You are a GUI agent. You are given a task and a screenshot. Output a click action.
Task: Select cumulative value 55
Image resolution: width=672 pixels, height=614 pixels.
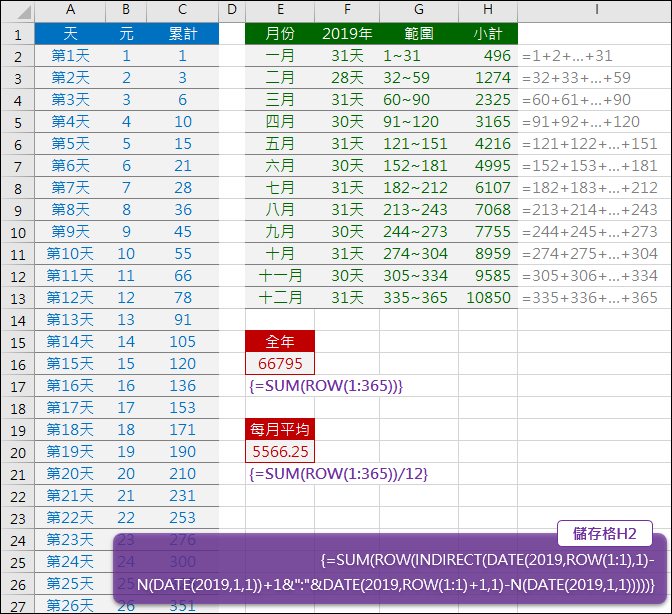183,254
